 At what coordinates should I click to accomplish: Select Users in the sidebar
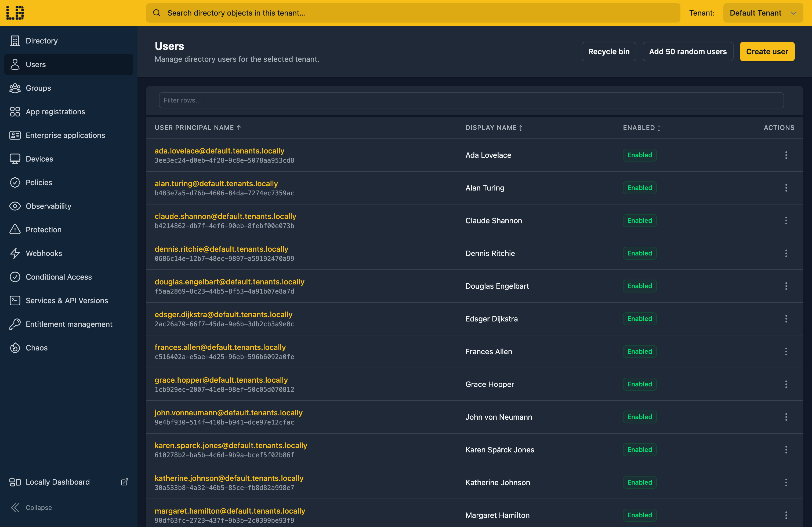(68, 64)
